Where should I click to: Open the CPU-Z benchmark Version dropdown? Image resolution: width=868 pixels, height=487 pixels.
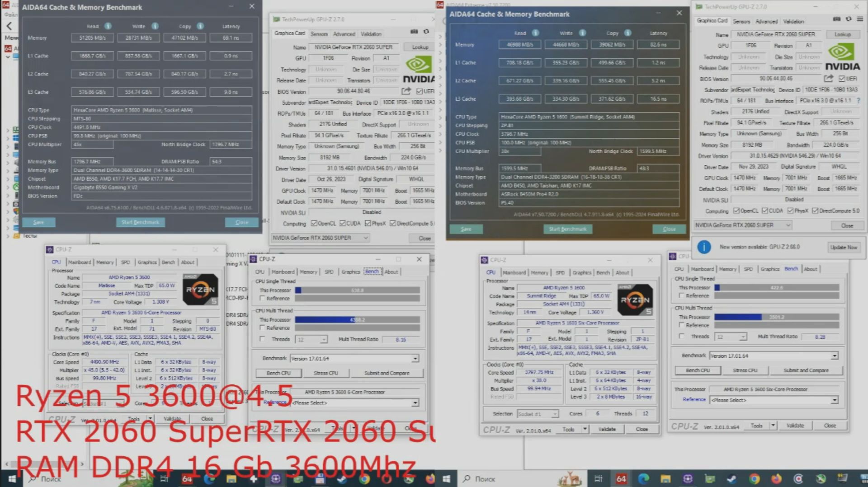coord(415,358)
